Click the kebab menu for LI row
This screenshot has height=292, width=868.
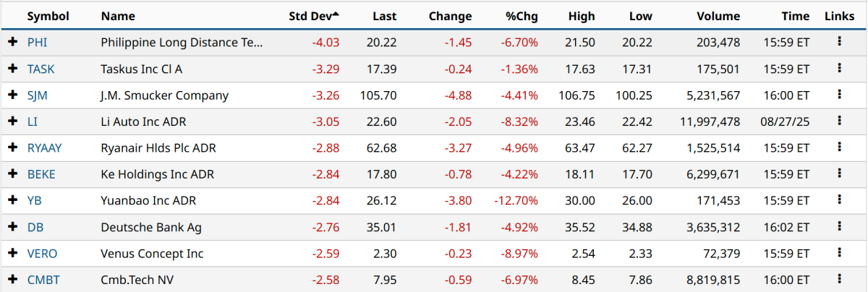(x=839, y=121)
